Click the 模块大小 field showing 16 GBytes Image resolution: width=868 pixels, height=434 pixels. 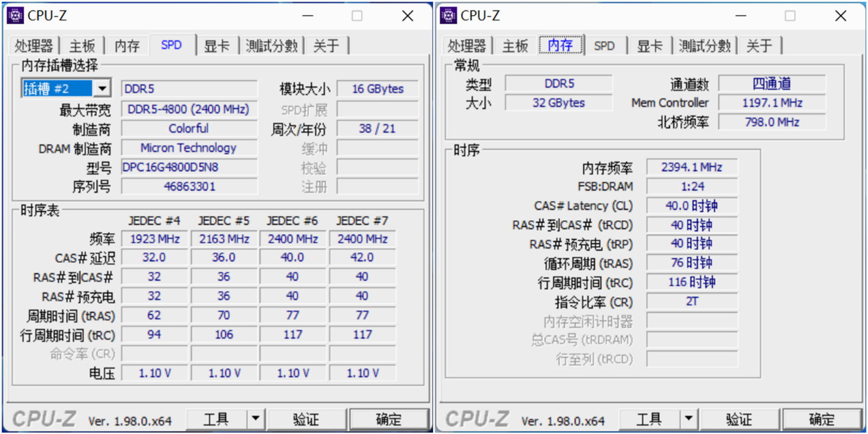(378, 88)
